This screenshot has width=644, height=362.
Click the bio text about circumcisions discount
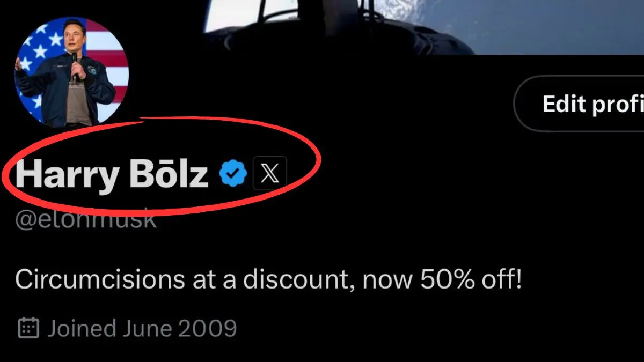point(268,280)
